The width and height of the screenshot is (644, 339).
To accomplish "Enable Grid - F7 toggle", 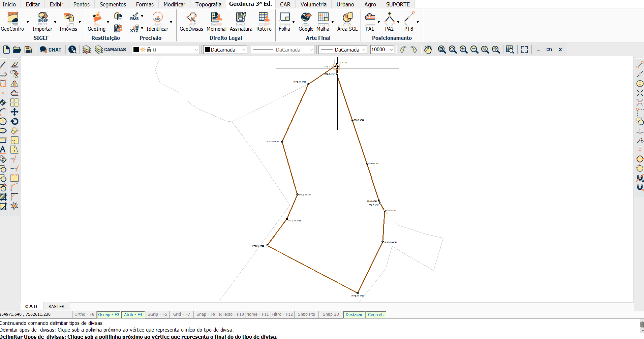I will [x=181, y=314].
